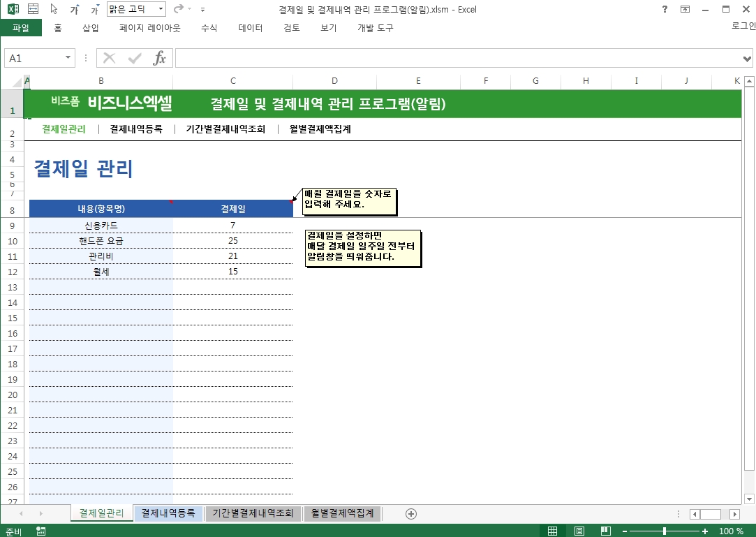Open the 맑은 고딕 font name dropdown

click(161, 9)
